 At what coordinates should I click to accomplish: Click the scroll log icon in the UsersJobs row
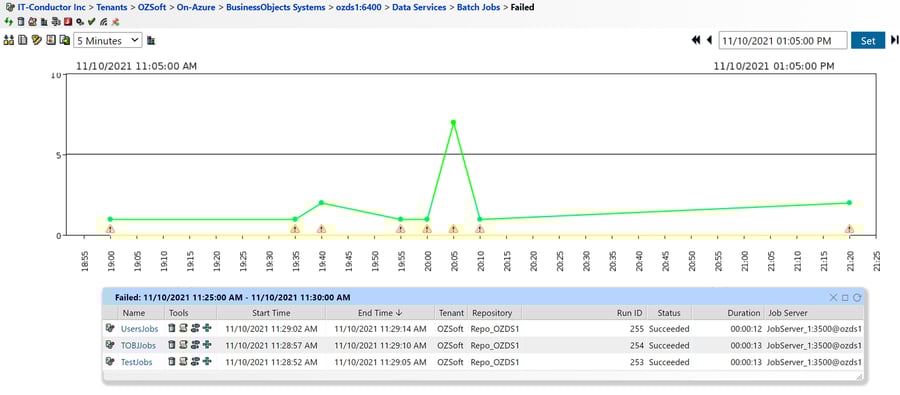pyautogui.click(x=183, y=329)
